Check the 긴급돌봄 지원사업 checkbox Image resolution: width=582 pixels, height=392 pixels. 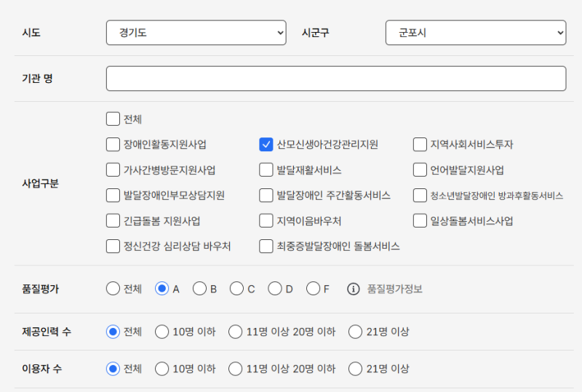[113, 220]
